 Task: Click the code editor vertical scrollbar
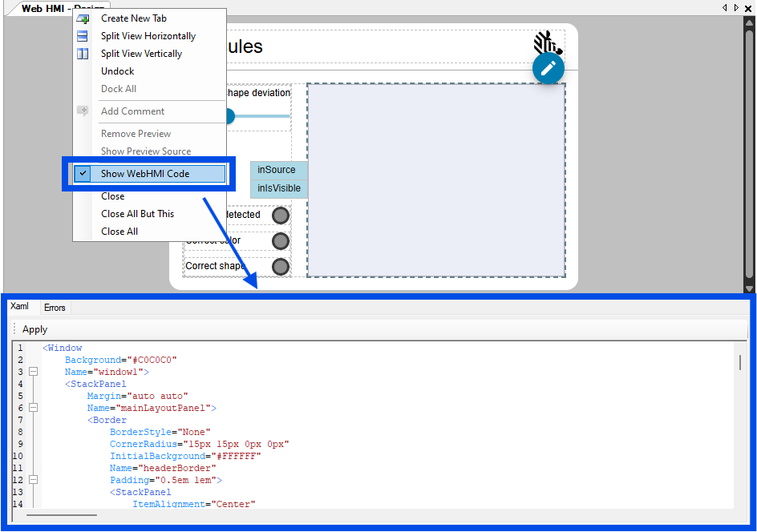click(740, 361)
